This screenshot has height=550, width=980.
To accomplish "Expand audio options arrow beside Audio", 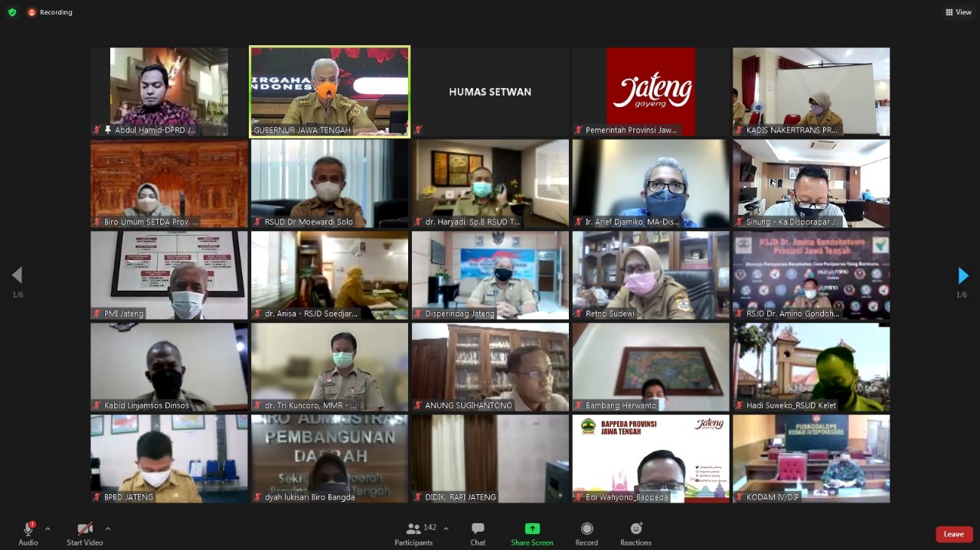I will point(47,529).
